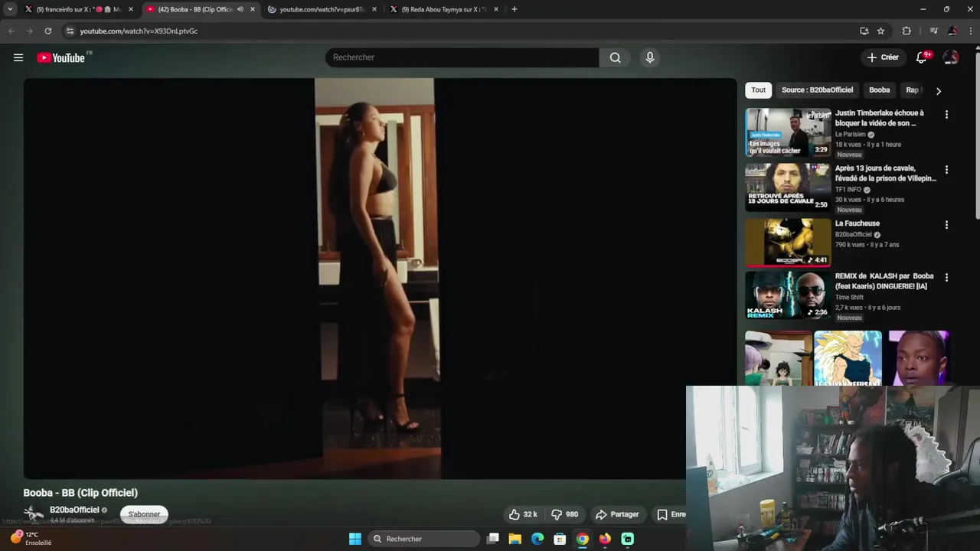Open the YouTube hamburger guide menu
Screen dimensions: 980x551
pos(18,57)
